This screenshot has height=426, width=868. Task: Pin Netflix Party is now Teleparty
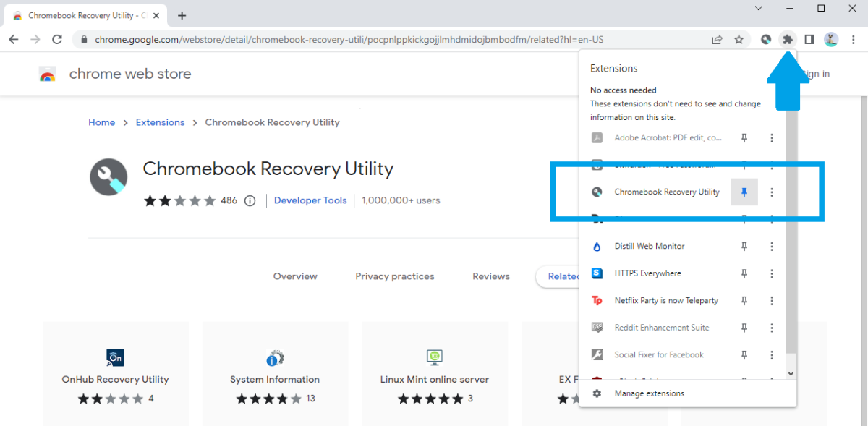point(744,301)
